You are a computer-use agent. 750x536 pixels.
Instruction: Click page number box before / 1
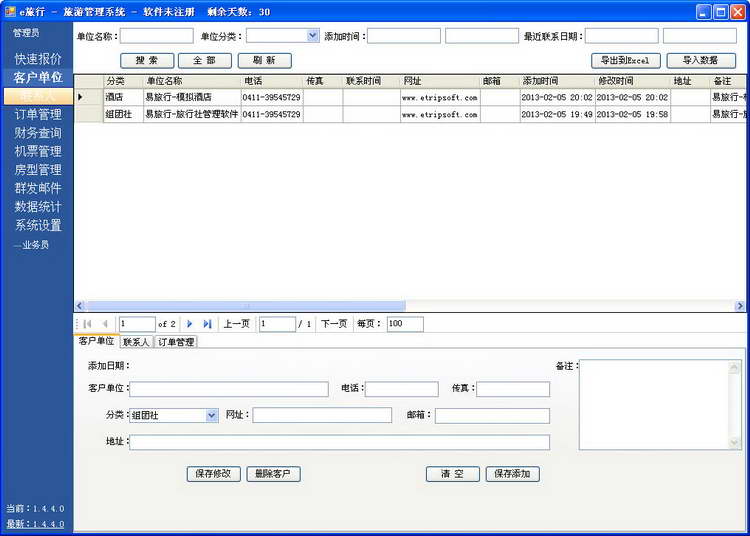[277, 324]
